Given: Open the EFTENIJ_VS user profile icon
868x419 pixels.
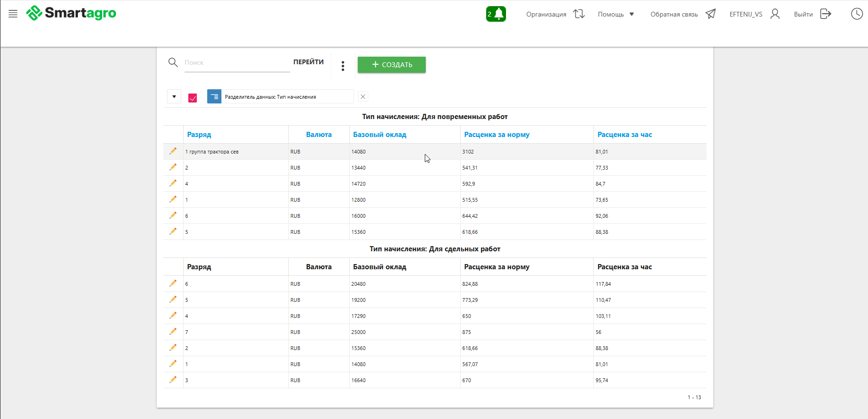Looking at the screenshot, I should 775,14.
